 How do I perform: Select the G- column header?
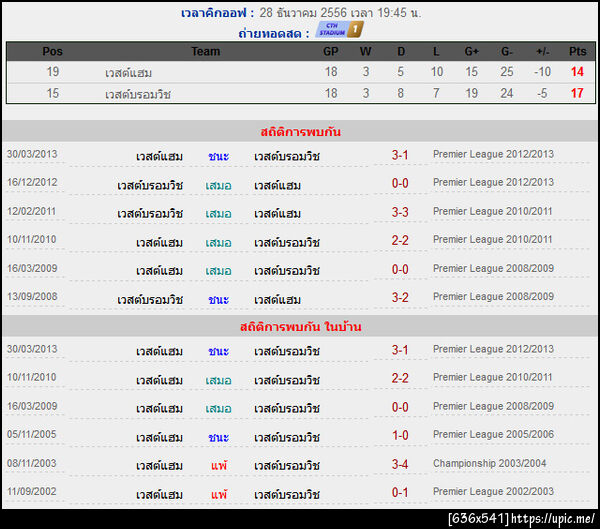pyautogui.click(x=507, y=51)
